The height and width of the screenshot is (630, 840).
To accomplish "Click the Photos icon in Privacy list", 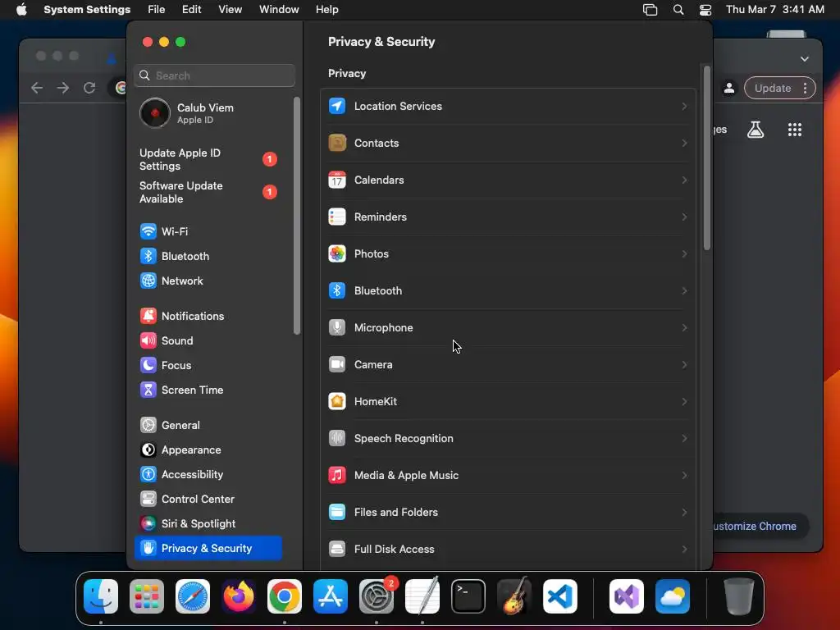I will 337,254.
